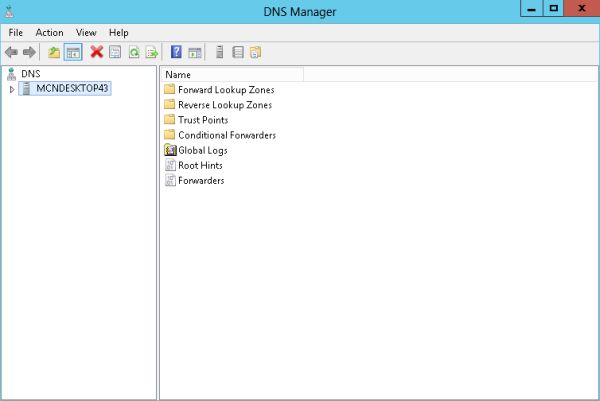Open the Help menu
Screen dimensions: 600x401
click(119, 33)
